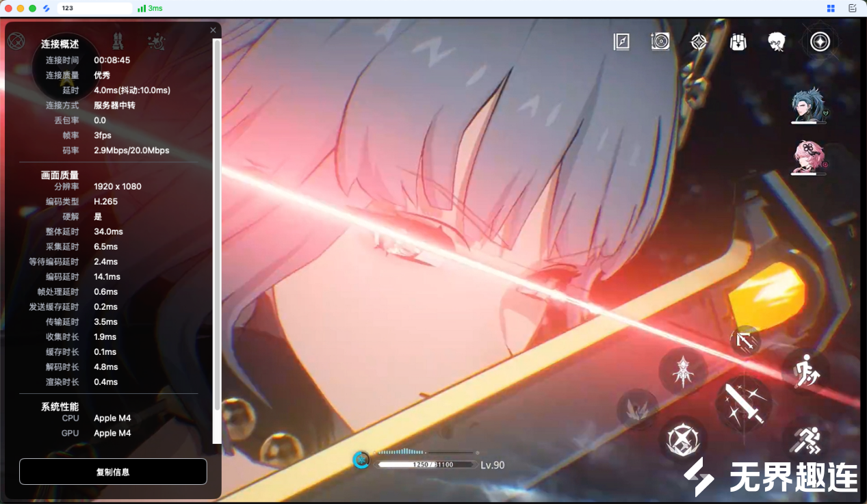Click the star party icon behind the panel
Screen dimensions: 867x504
coord(157,42)
